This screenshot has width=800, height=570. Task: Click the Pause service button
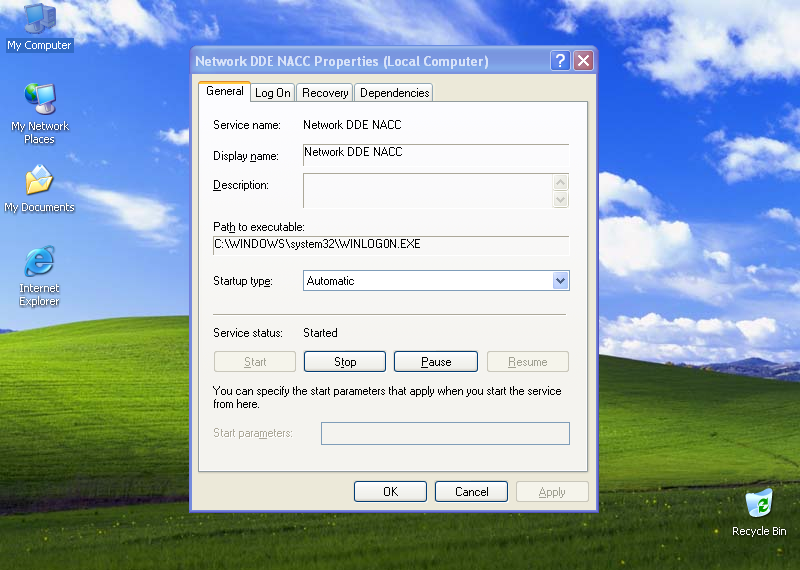click(436, 362)
